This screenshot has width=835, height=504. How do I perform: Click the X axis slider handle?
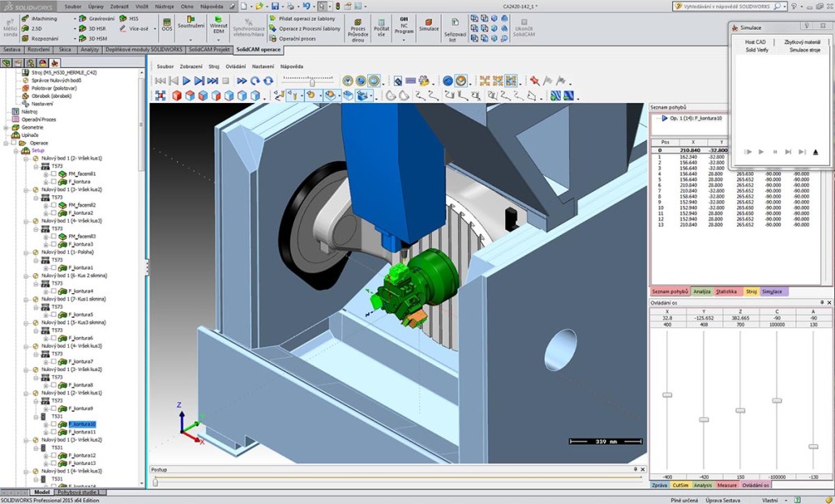pos(666,395)
